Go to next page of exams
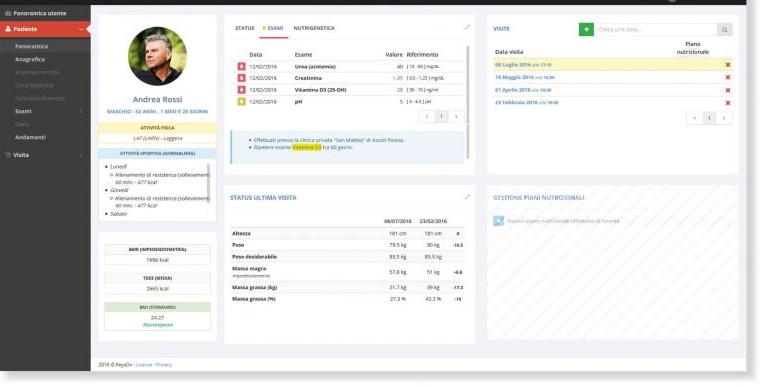This screenshot has width=760, height=387. (456, 117)
